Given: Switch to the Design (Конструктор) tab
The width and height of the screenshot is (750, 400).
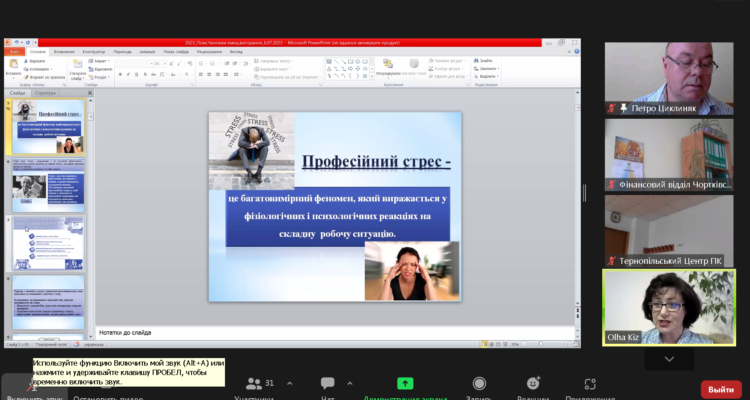Looking at the screenshot, I should click(x=94, y=52).
